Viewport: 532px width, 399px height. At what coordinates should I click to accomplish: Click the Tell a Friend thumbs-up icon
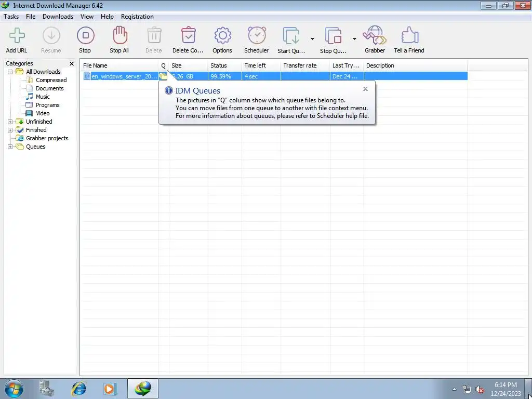pyautogui.click(x=409, y=36)
